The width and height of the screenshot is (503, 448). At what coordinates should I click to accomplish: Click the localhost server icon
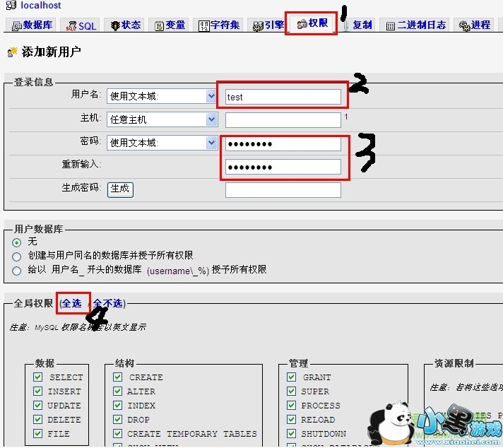11,5
